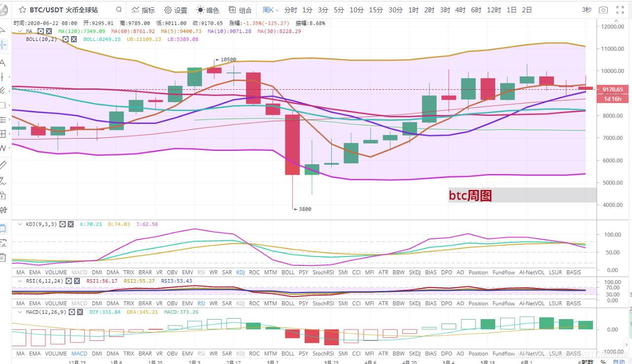Click the 3800 low price marker
632x364 pixels.
[x=302, y=209]
